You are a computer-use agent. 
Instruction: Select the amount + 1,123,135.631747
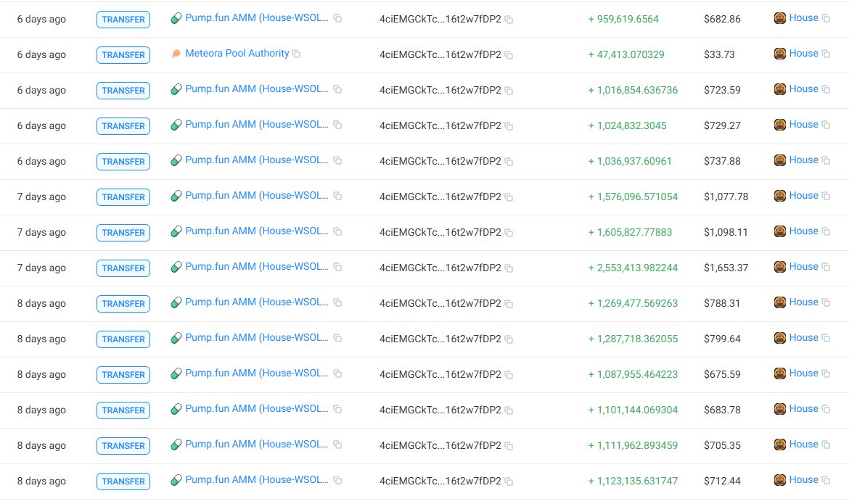pyautogui.click(x=633, y=482)
